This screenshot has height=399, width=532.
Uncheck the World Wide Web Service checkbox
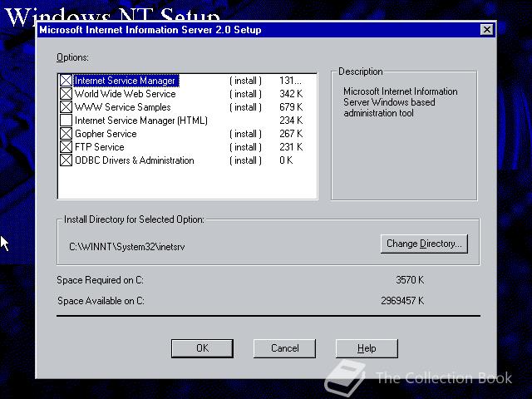[x=66, y=94]
